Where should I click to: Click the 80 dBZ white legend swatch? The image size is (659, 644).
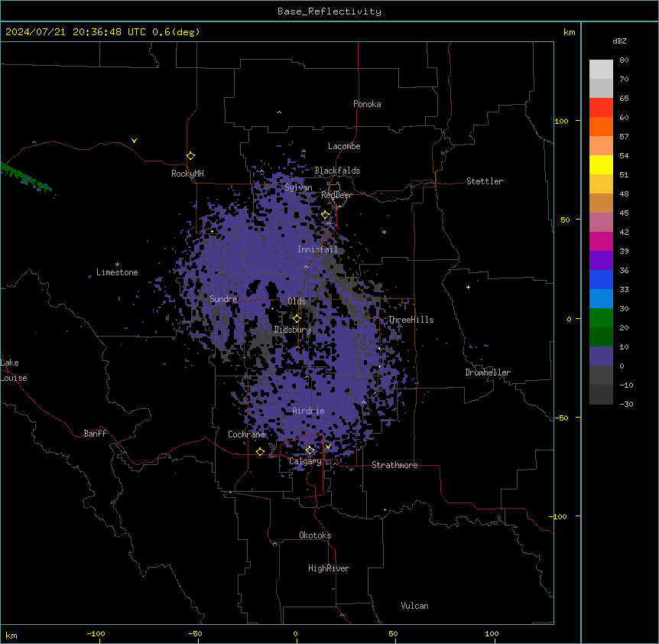click(601, 70)
